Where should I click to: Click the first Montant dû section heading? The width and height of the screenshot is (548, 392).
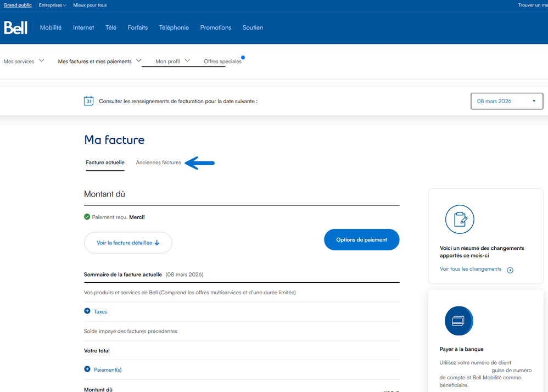pyautogui.click(x=104, y=194)
